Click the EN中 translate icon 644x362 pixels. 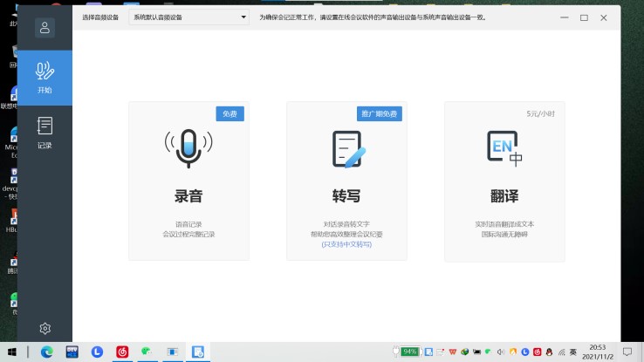point(504,148)
